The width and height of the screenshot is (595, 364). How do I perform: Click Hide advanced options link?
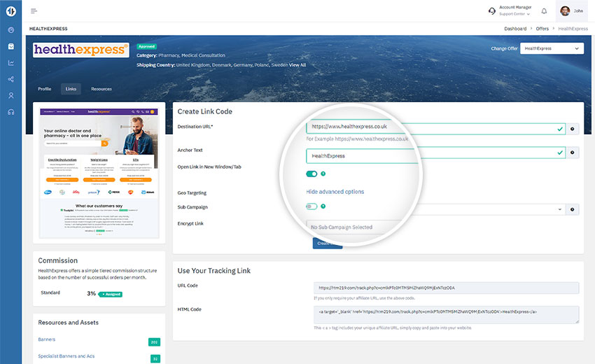(335, 191)
